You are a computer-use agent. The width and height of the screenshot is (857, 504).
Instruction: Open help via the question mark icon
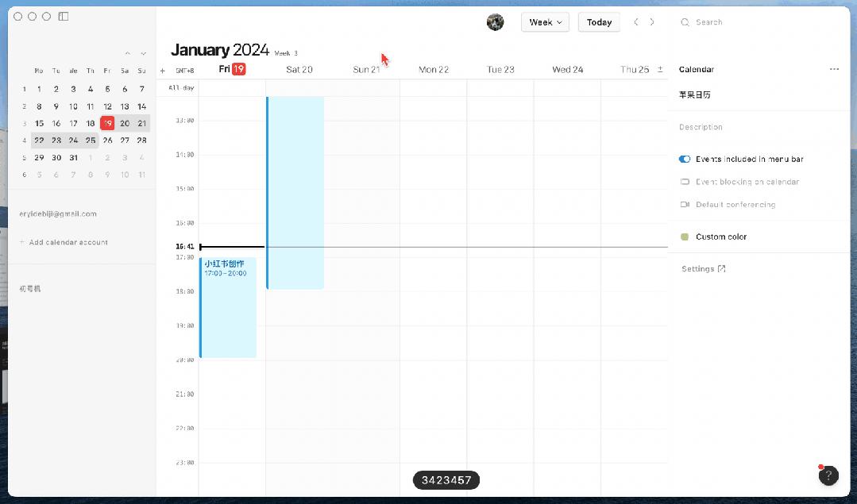[x=828, y=475]
